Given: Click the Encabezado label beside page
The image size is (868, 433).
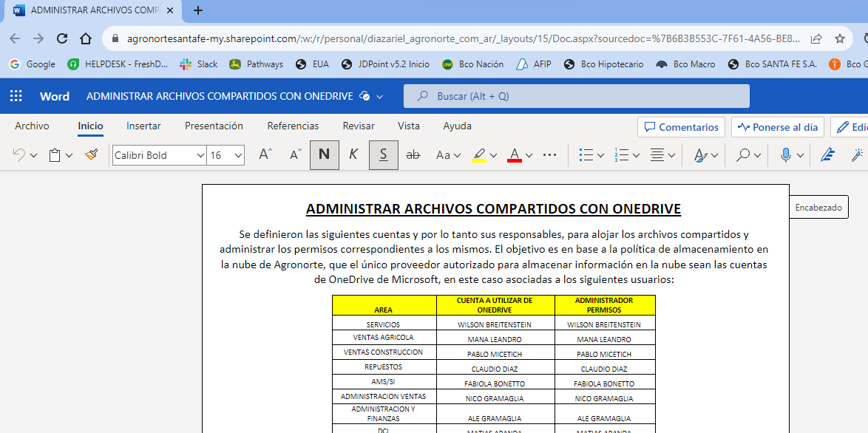Looking at the screenshot, I should click(x=818, y=208).
